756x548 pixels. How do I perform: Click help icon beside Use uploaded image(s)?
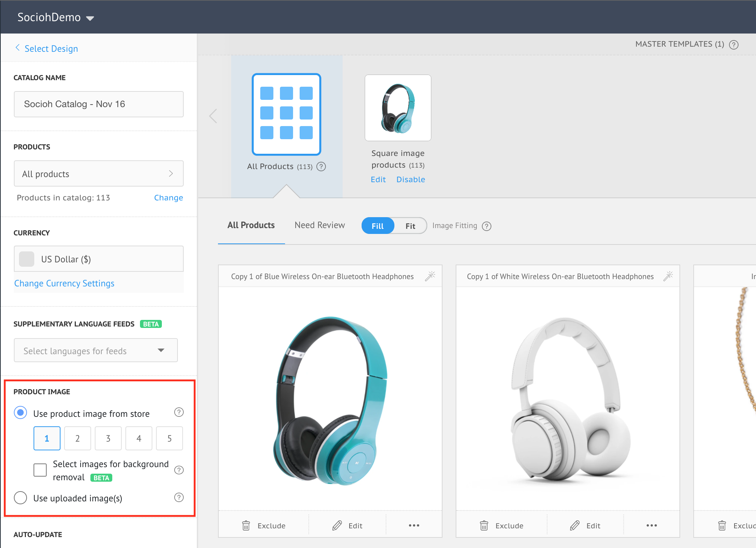click(x=179, y=497)
